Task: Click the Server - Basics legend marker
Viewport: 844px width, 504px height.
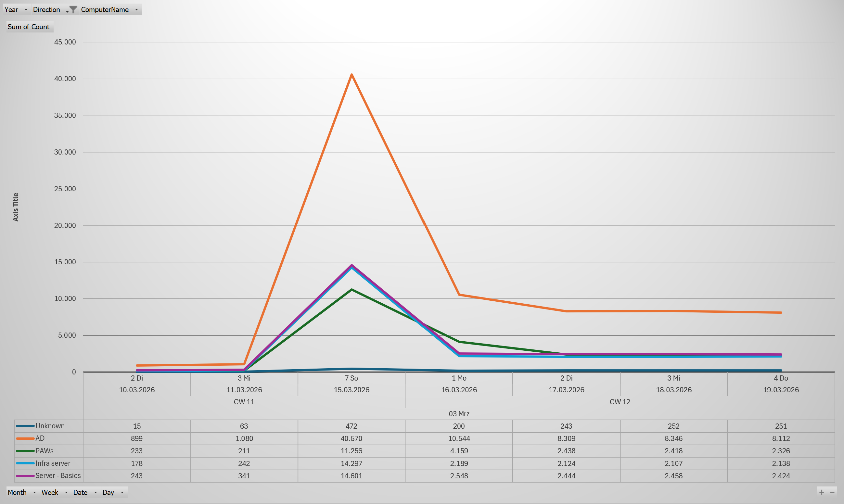Action: 25,475
